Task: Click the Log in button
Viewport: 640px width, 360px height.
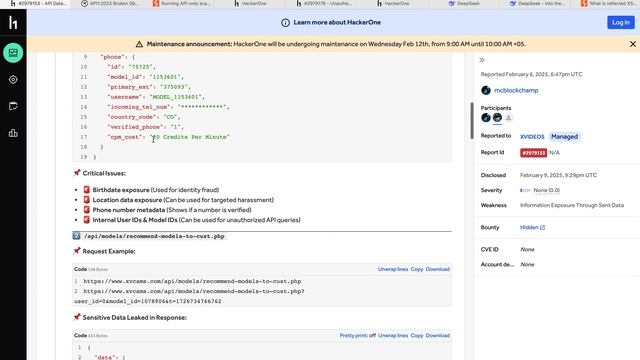Action: [x=620, y=22]
